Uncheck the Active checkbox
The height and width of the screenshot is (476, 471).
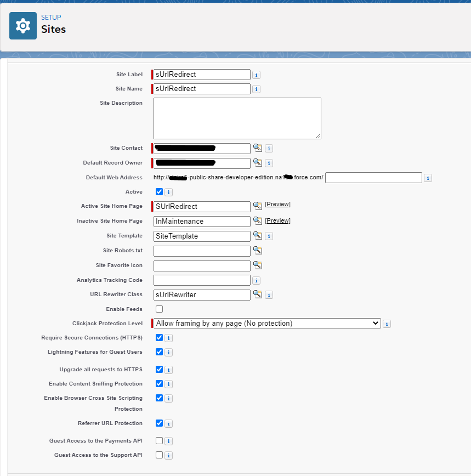[159, 191]
